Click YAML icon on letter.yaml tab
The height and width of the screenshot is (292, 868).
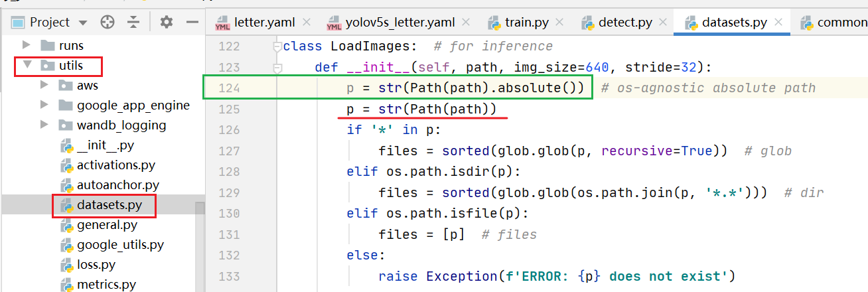click(x=222, y=23)
